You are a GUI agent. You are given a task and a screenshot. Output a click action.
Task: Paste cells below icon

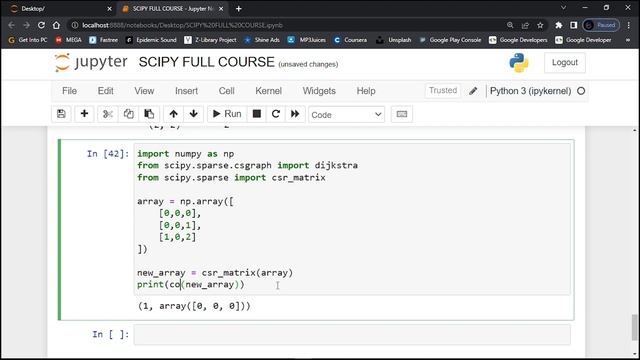[149, 114]
